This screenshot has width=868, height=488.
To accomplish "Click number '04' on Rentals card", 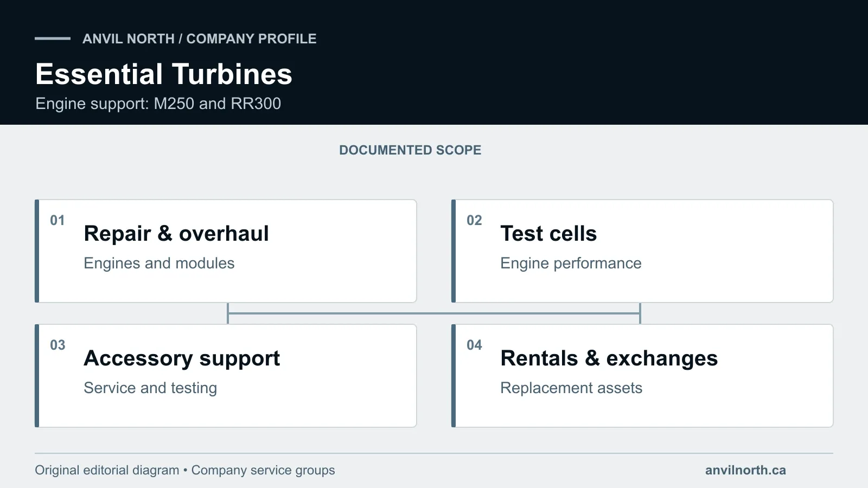I will (x=474, y=345).
